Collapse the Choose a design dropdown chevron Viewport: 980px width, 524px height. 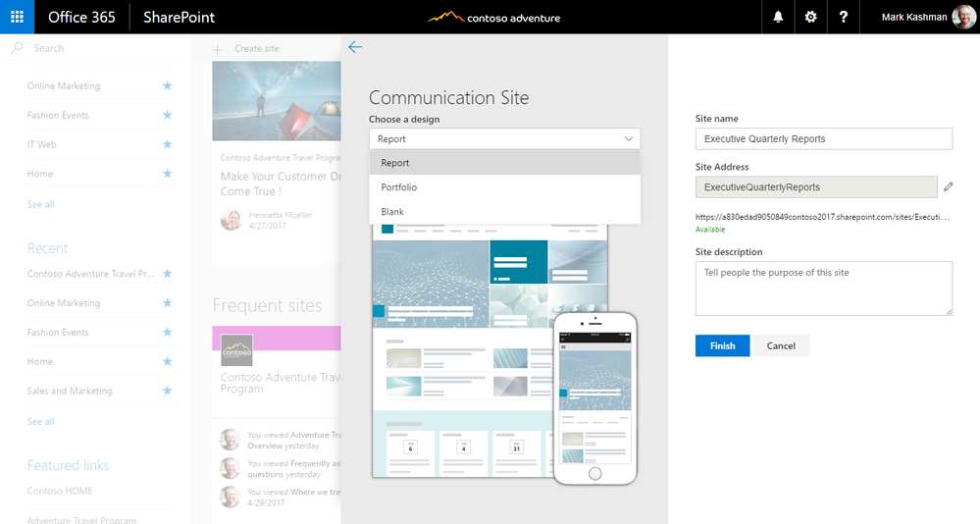(629, 138)
